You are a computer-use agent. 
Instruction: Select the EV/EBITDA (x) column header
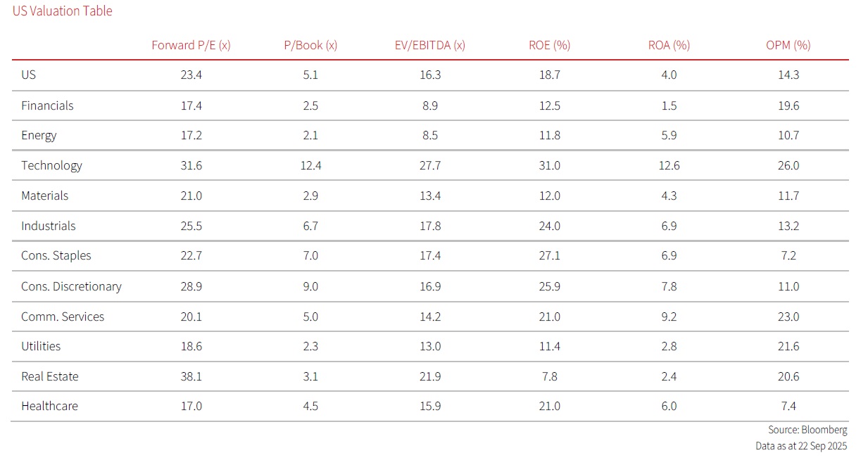tap(429, 45)
